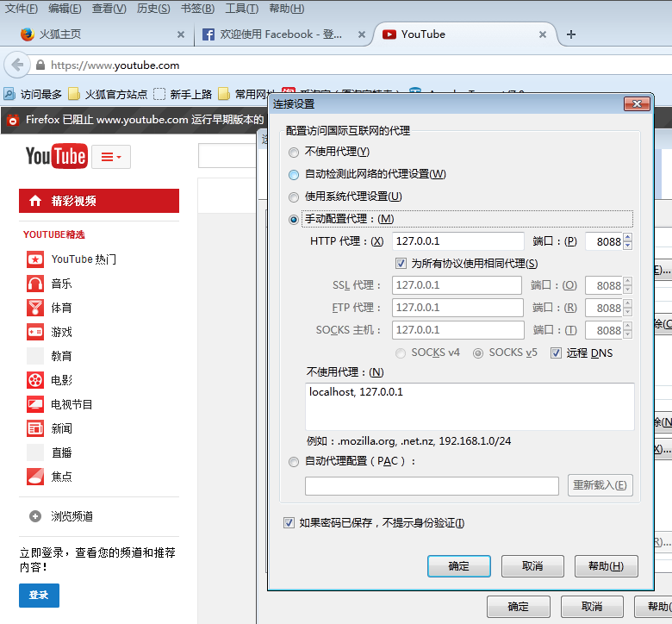The width and height of the screenshot is (672, 624).
Task: Cancel the connection settings dialog
Action: click(x=532, y=566)
